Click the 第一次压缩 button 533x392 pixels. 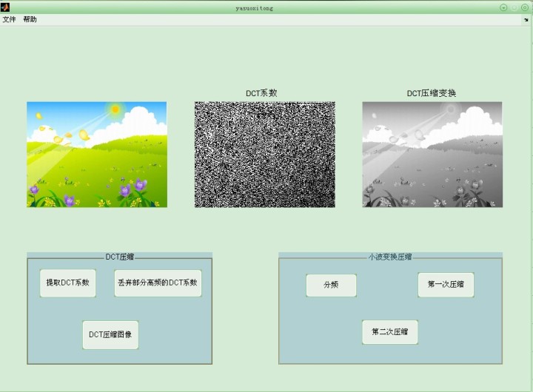point(446,285)
